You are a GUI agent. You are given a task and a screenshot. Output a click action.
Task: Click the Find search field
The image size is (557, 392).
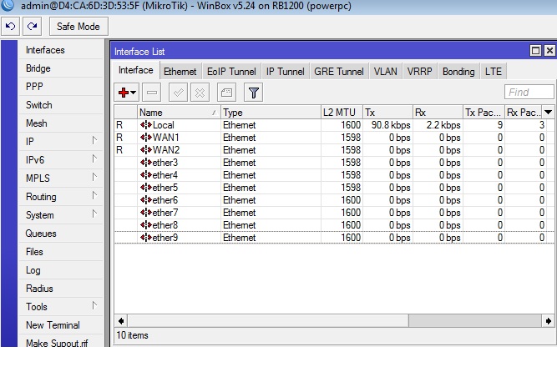point(529,93)
